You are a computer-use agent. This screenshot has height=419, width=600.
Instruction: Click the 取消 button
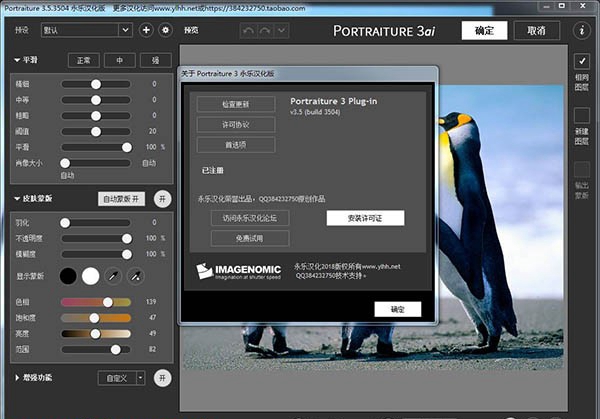pyautogui.click(x=536, y=31)
